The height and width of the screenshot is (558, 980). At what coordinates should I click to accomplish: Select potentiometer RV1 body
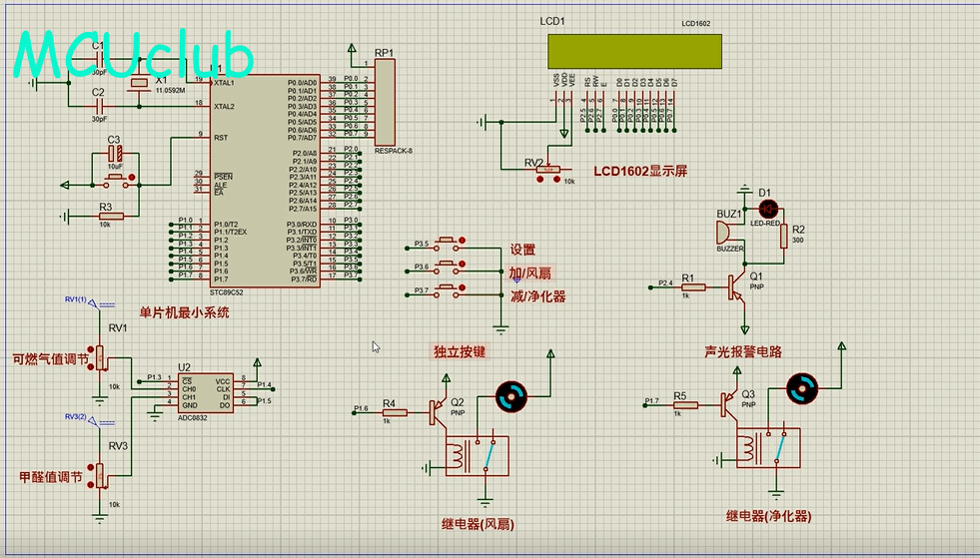click(99, 358)
